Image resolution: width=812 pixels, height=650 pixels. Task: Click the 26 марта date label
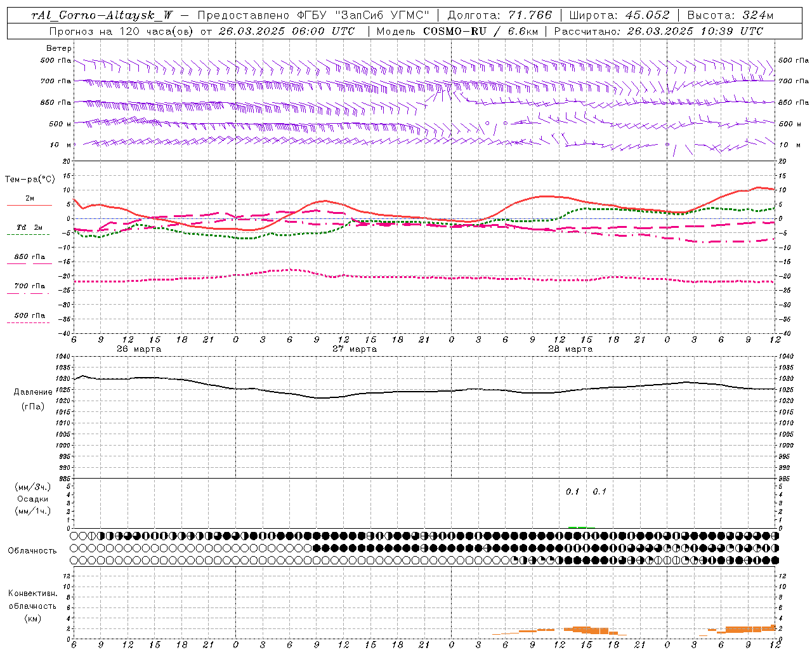click(139, 349)
